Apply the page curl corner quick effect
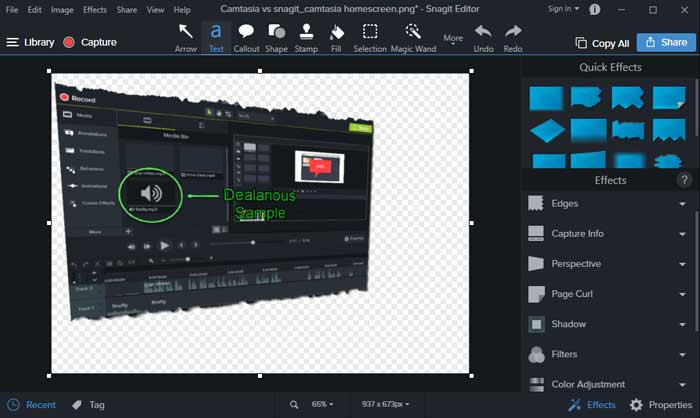The height and width of the screenshot is (418, 700). [x=669, y=98]
